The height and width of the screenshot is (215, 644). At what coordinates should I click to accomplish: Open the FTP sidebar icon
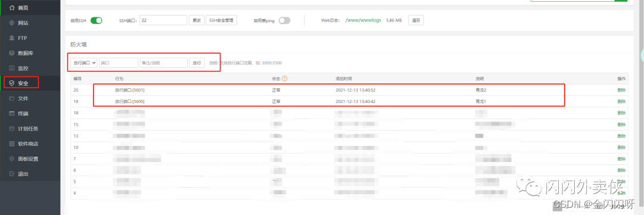point(11,38)
